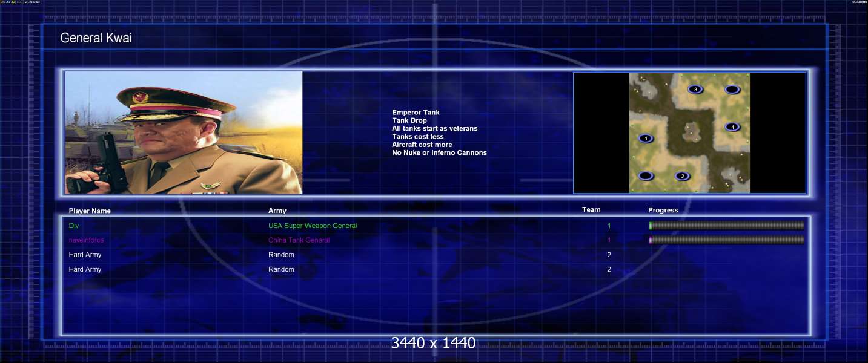Click "USA Super Weapon General" army entry
868x363 pixels.
[x=313, y=226]
